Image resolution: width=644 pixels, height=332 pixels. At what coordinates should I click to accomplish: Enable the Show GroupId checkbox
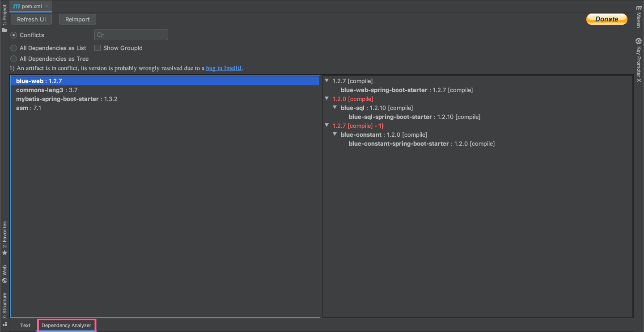tap(97, 48)
